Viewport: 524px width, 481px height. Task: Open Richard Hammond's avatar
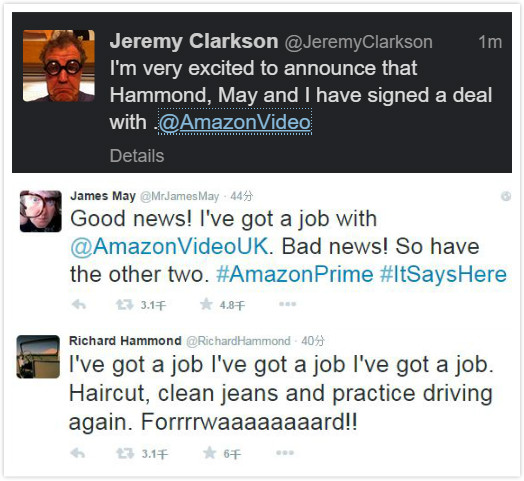(38, 357)
